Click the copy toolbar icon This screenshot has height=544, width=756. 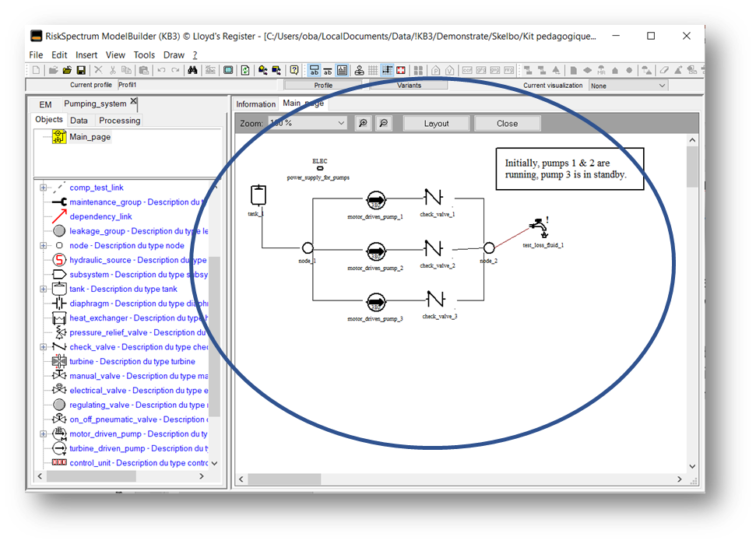126,70
